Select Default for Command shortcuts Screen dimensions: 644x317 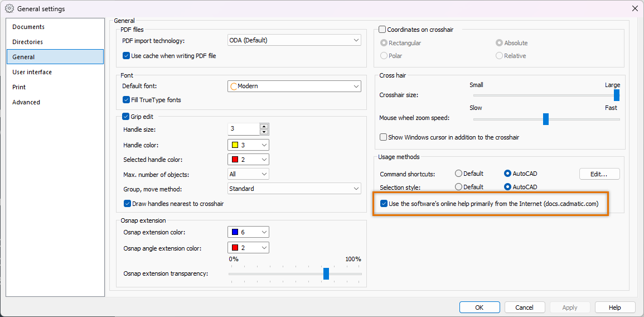[459, 174]
